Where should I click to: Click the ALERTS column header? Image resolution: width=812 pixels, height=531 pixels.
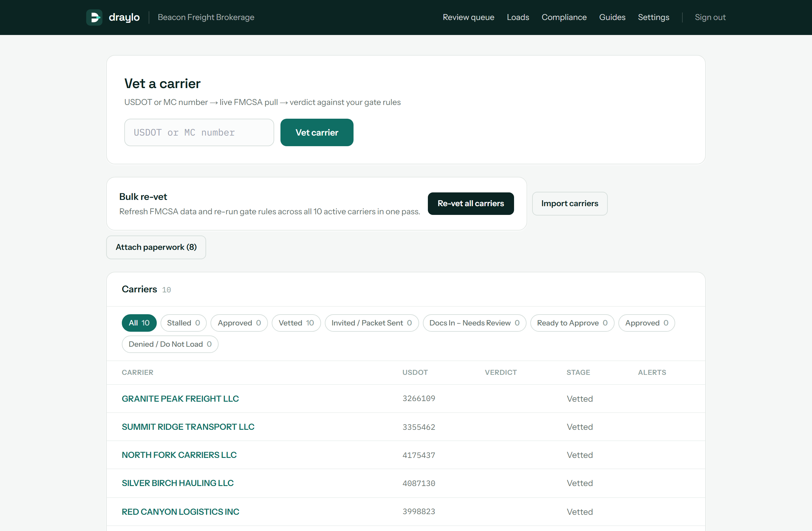pos(652,372)
